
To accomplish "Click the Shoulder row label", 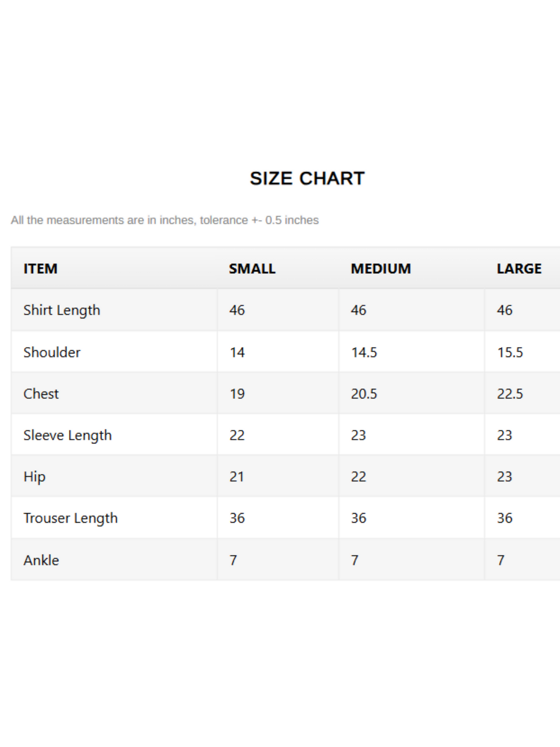I will coord(52,352).
